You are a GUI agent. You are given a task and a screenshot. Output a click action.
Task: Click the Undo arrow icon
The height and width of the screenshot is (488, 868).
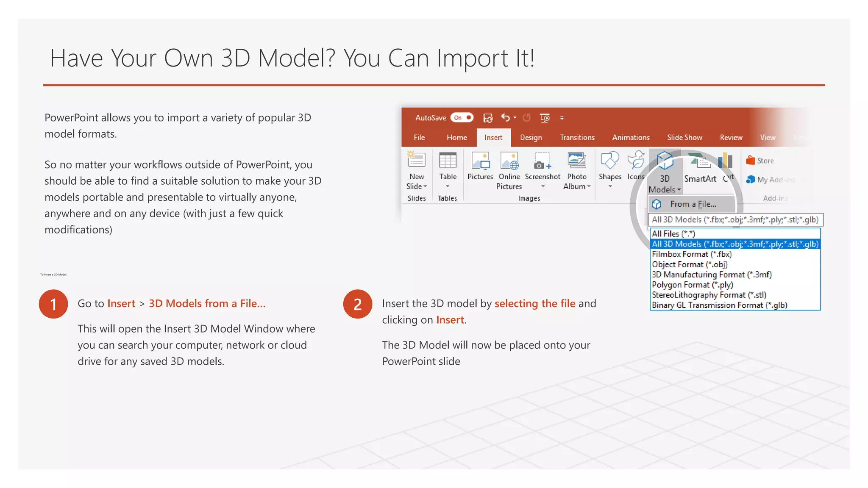point(505,117)
